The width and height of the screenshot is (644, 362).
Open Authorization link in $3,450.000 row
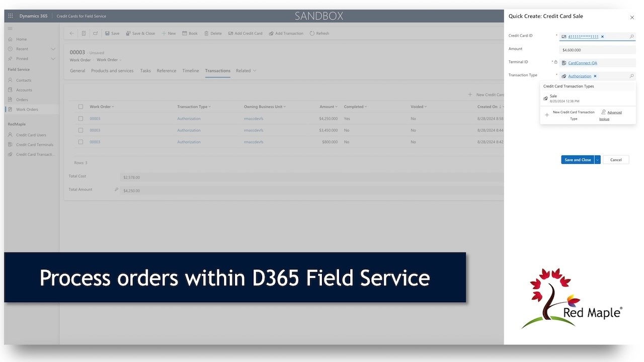tap(189, 130)
